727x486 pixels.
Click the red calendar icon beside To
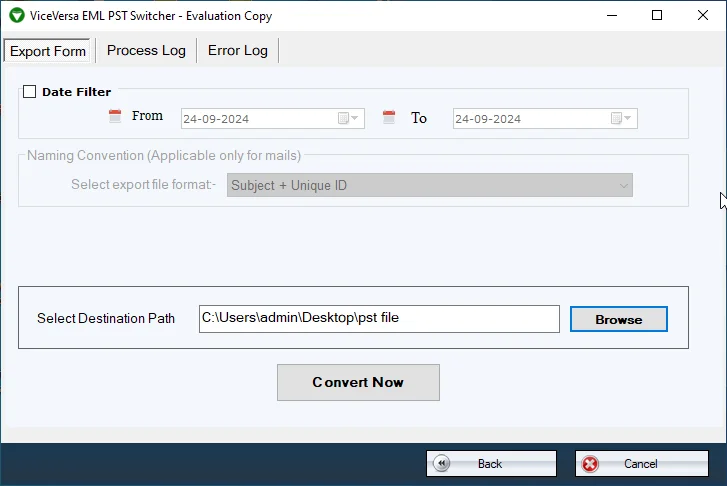(389, 117)
